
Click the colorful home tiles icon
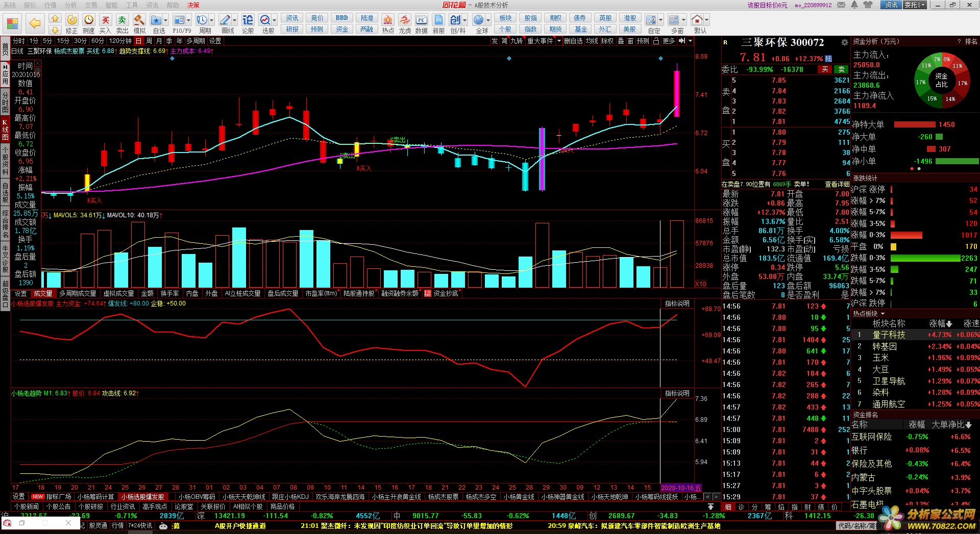(x=12, y=23)
